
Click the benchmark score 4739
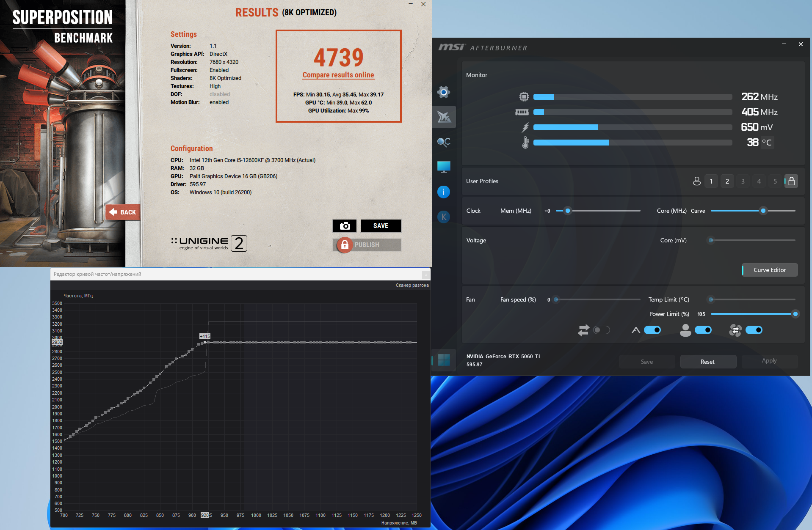pyautogui.click(x=339, y=58)
